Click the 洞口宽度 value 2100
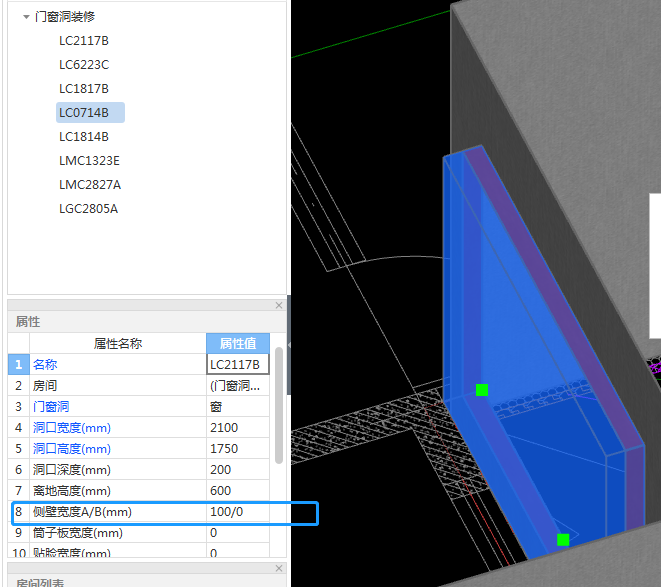This screenshot has width=661, height=587. point(238,428)
